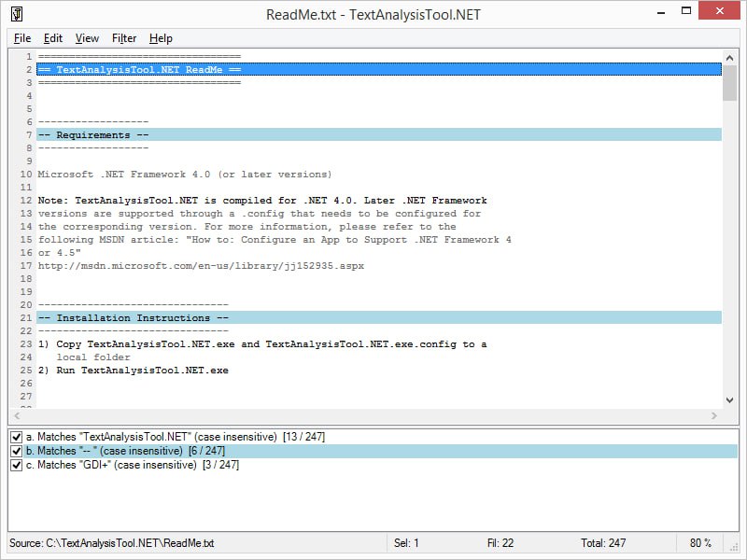
Task: Click the vertical scrollbar up arrow
Action: tap(729, 57)
